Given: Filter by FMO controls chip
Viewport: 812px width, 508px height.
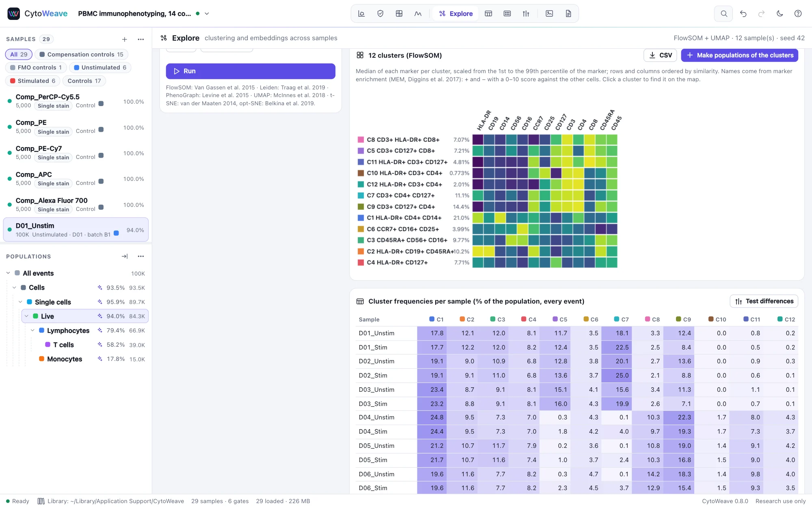Looking at the screenshot, I should tap(36, 67).
